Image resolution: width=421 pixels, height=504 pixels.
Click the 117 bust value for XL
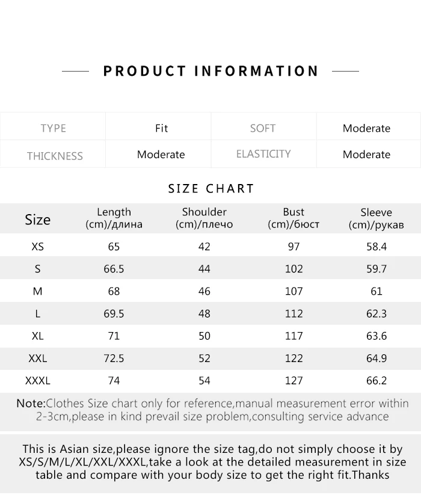point(293,336)
